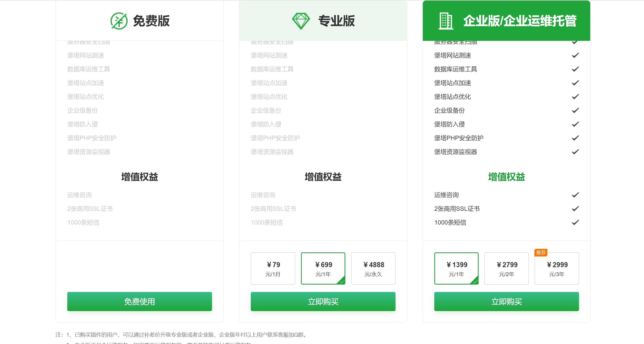This screenshot has width=644, height=344.
Task: Click the free edition no-yuan icon
Action: [x=119, y=21]
